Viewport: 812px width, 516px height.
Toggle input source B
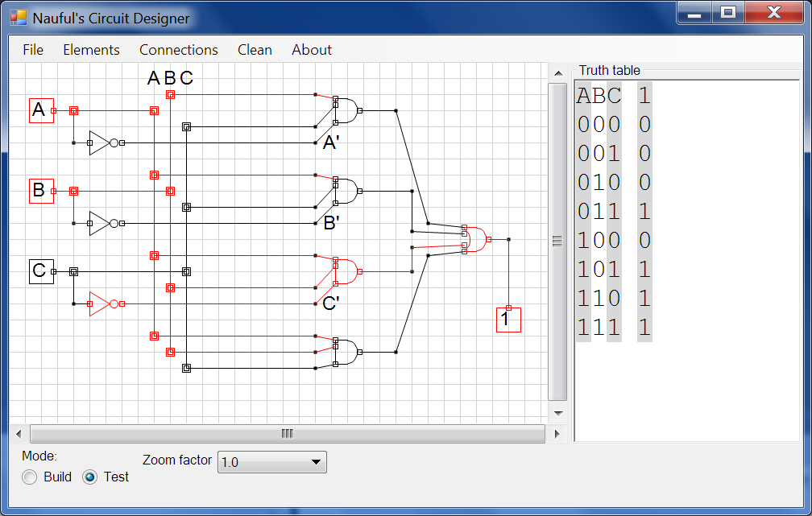pyautogui.click(x=41, y=191)
